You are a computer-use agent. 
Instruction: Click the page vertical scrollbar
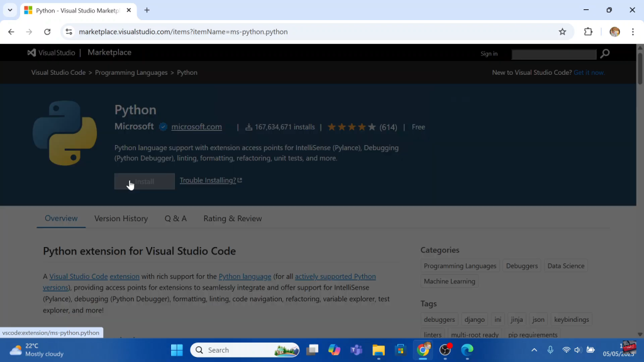640,69
